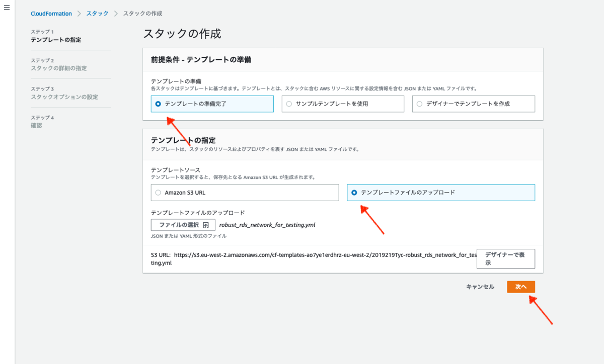Click the orange 次へ button

click(521, 287)
